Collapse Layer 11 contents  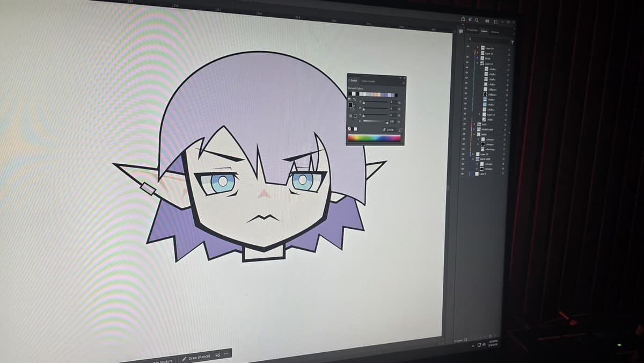pyautogui.click(x=477, y=63)
